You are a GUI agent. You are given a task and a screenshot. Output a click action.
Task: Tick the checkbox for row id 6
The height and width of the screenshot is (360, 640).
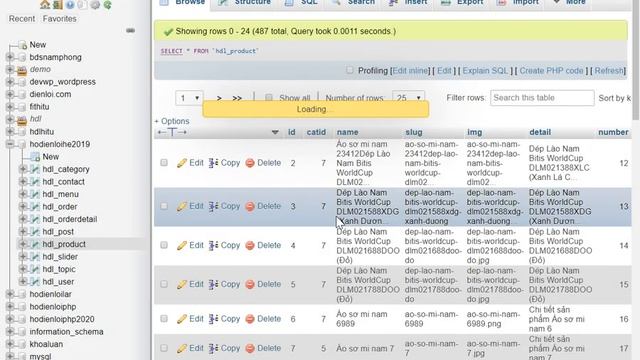point(164,319)
